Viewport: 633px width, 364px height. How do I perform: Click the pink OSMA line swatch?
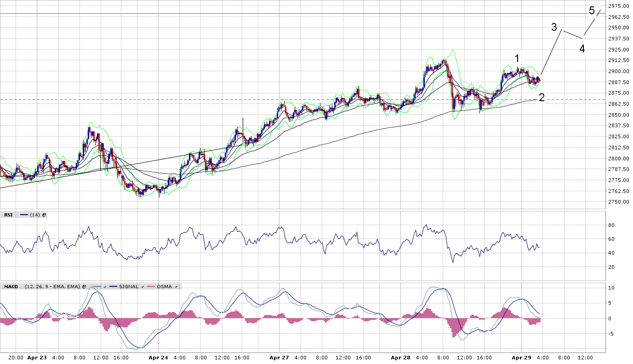151,287
